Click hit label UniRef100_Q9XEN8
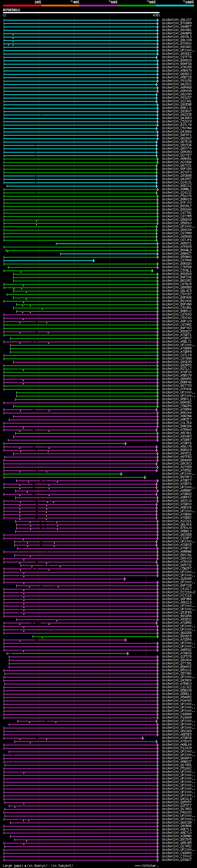The width and height of the screenshot is (197, 868). pos(176,104)
